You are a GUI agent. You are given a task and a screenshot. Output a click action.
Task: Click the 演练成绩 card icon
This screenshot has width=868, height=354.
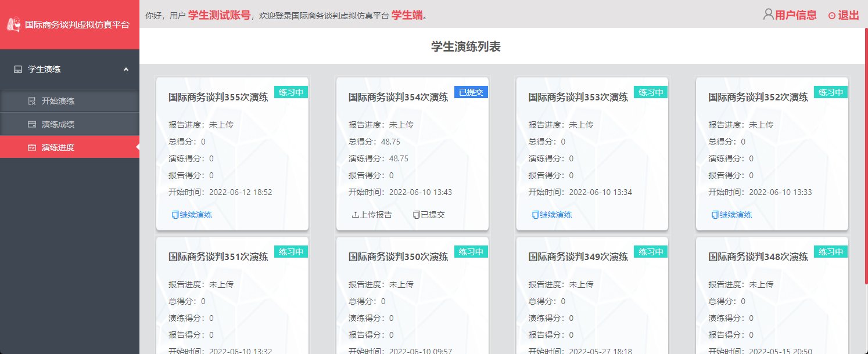pyautogui.click(x=32, y=124)
